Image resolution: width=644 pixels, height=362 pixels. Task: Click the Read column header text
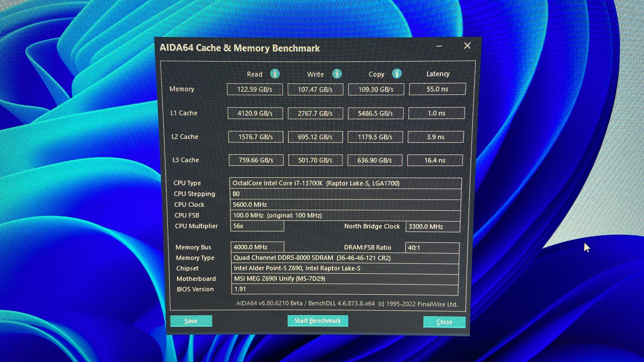[x=255, y=74]
